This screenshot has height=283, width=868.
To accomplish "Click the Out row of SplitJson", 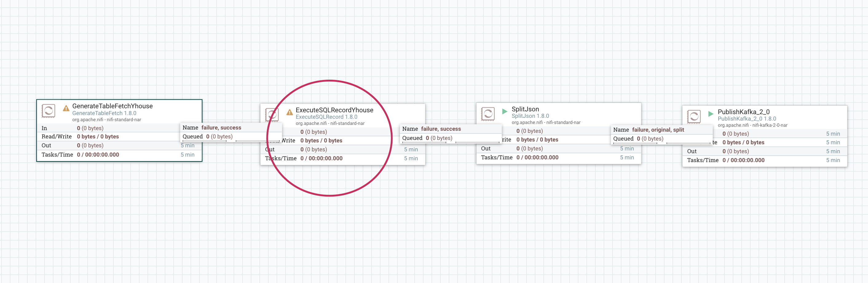I will (x=559, y=149).
